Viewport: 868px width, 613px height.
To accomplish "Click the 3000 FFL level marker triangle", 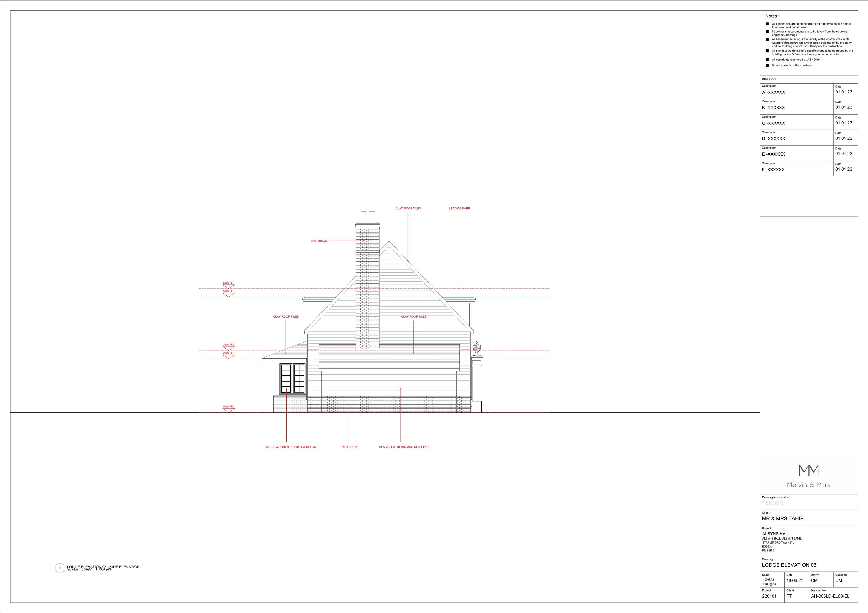I will (228, 349).
